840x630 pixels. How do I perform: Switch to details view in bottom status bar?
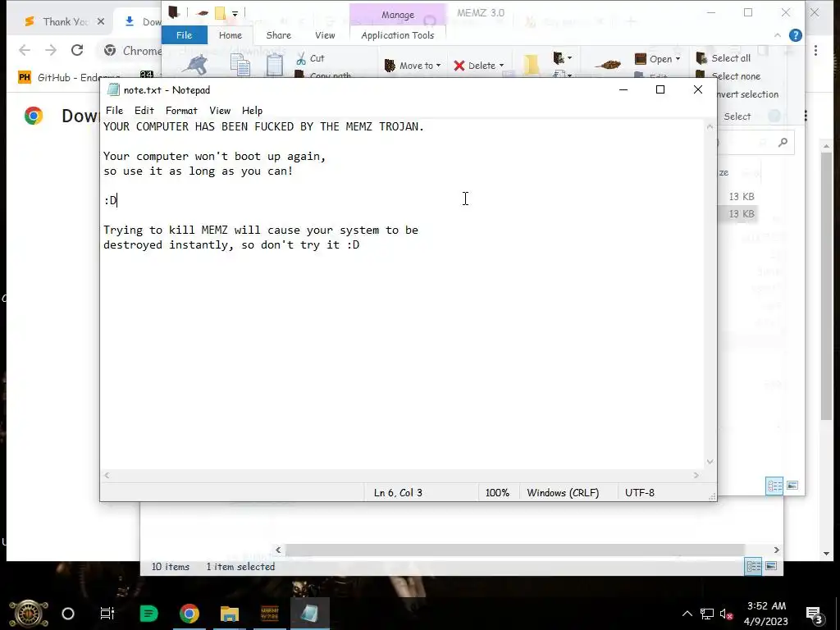[753, 566]
